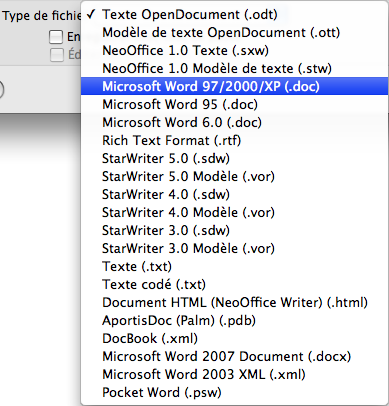This screenshot has height=406, width=389.
Task: Select StarWriter 4.0 (.sdw) format
Action: tap(234, 195)
